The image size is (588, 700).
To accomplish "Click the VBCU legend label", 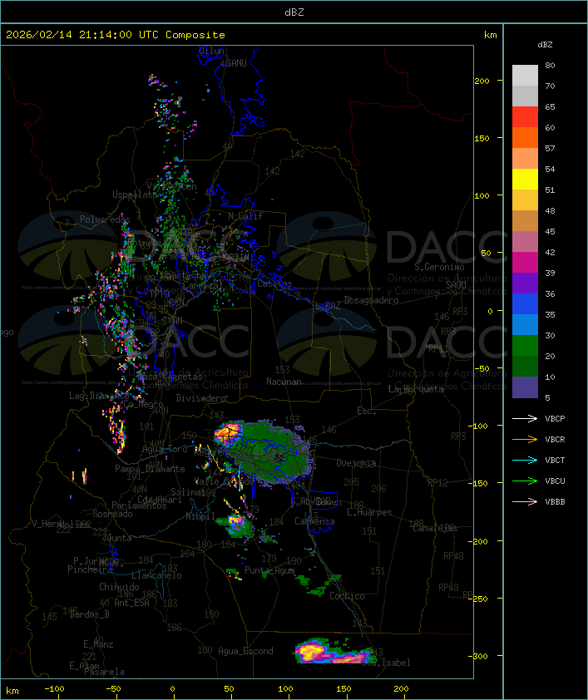I will coord(555,481).
